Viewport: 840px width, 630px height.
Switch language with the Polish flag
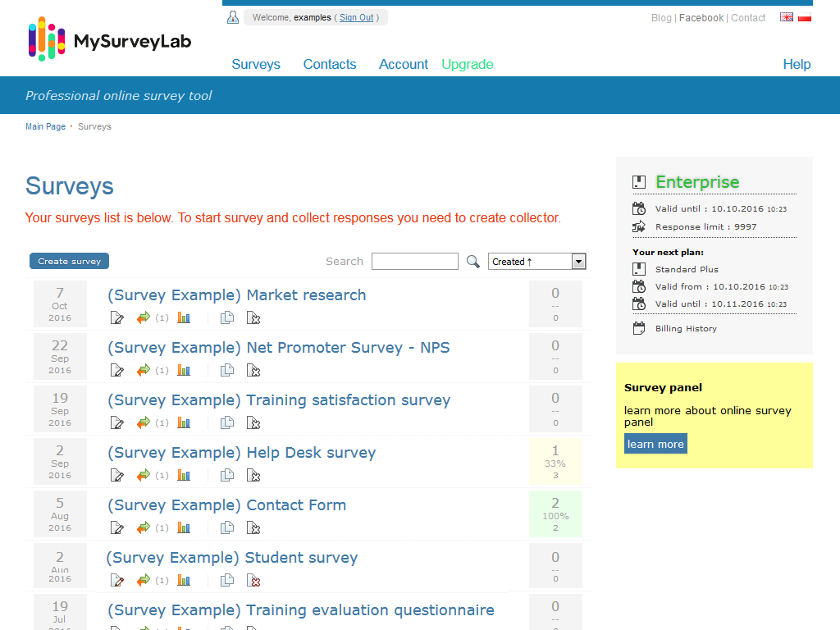click(805, 17)
